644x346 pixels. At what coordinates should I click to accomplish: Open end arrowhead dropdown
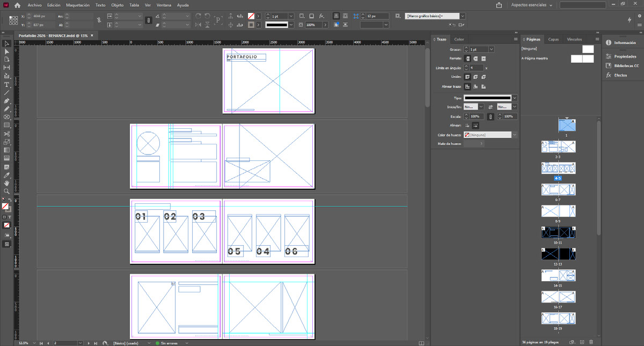(515, 107)
